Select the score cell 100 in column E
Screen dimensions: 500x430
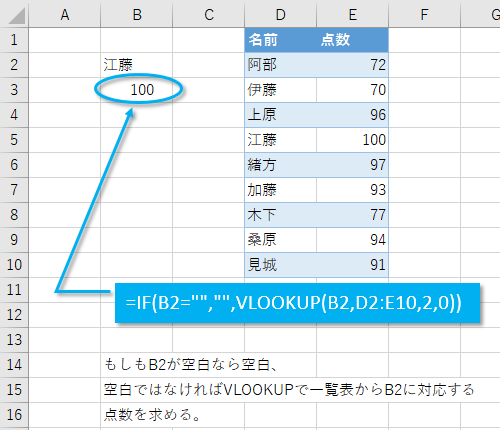click(353, 140)
